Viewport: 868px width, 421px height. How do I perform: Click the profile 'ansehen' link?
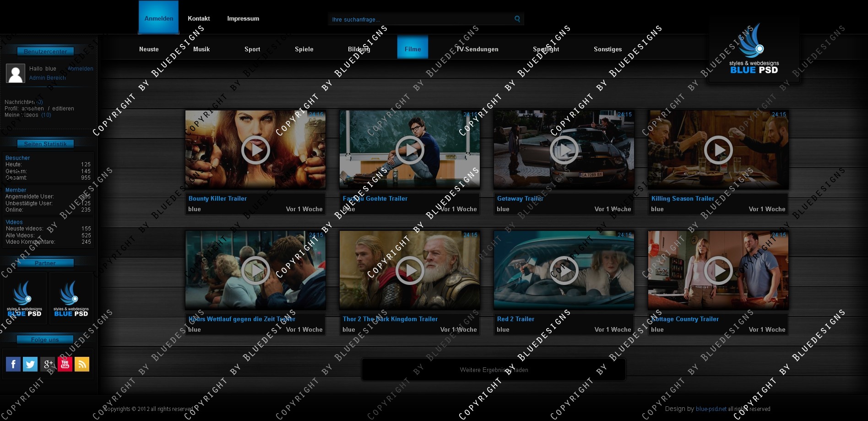(33, 109)
